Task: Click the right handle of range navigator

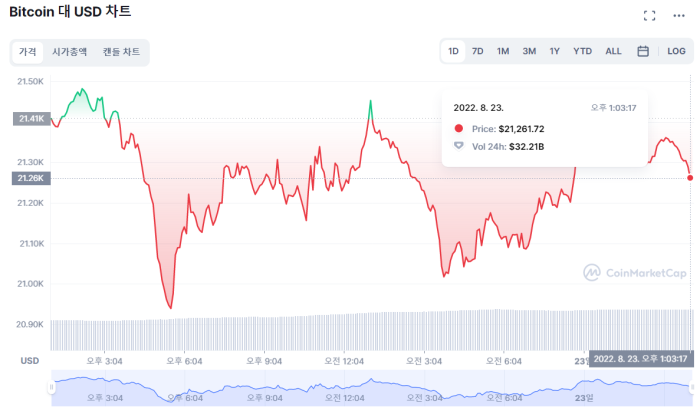Action: click(x=693, y=387)
